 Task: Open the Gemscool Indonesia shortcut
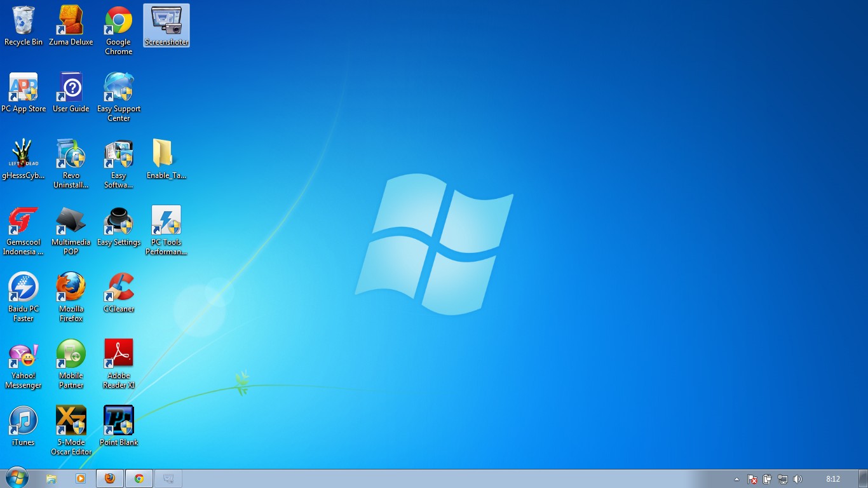coord(24,219)
